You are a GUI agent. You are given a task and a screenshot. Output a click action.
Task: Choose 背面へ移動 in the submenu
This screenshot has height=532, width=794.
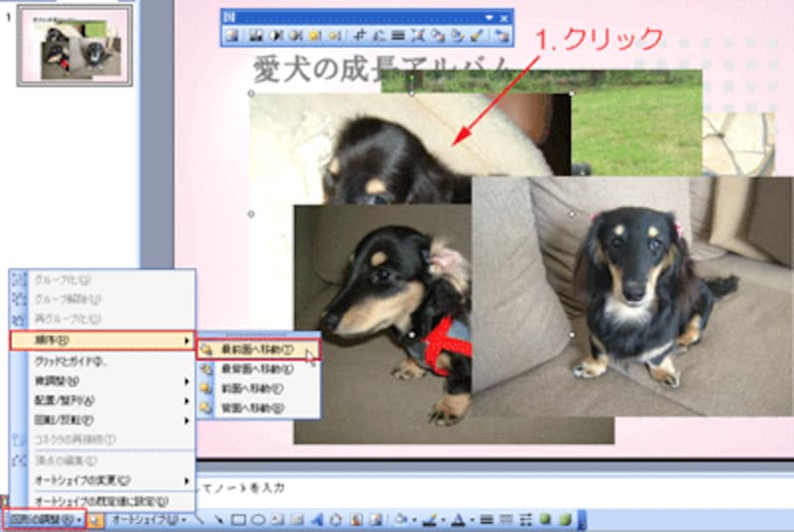(259, 408)
